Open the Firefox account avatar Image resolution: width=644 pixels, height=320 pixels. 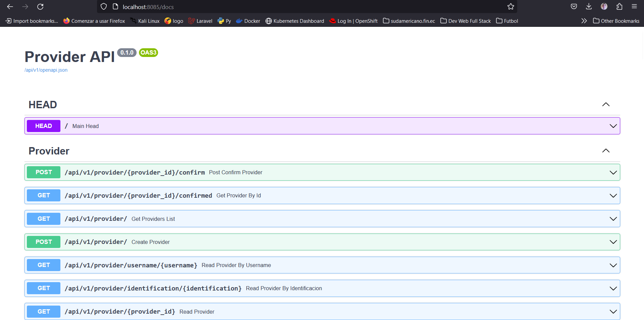(x=604, y=7)
